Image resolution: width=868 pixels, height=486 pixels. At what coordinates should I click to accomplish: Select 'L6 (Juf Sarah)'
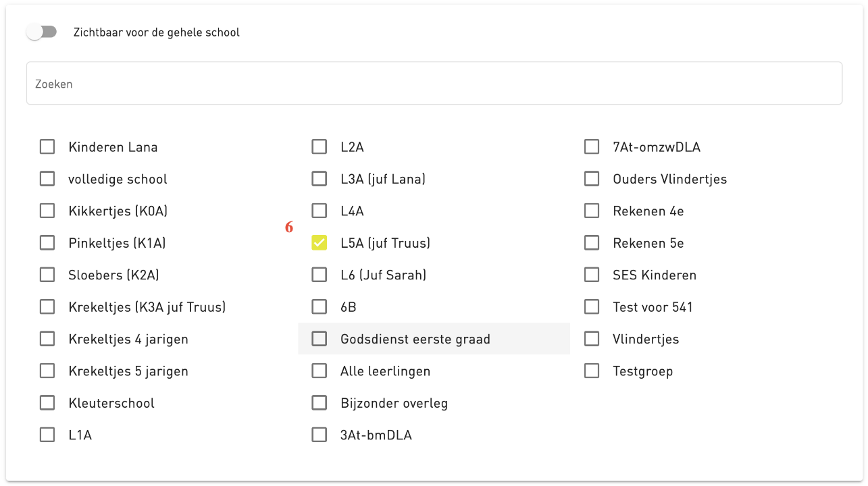coord(319,275)
